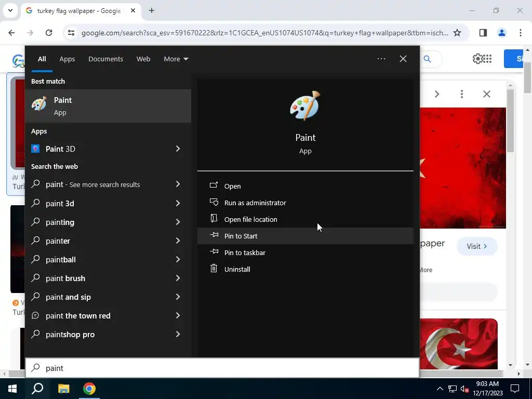The width and height of the screenshot is (532, 399).
Task: Open the search panel options ellipsis
Action: pyautogui.click(x=381, y=59)
